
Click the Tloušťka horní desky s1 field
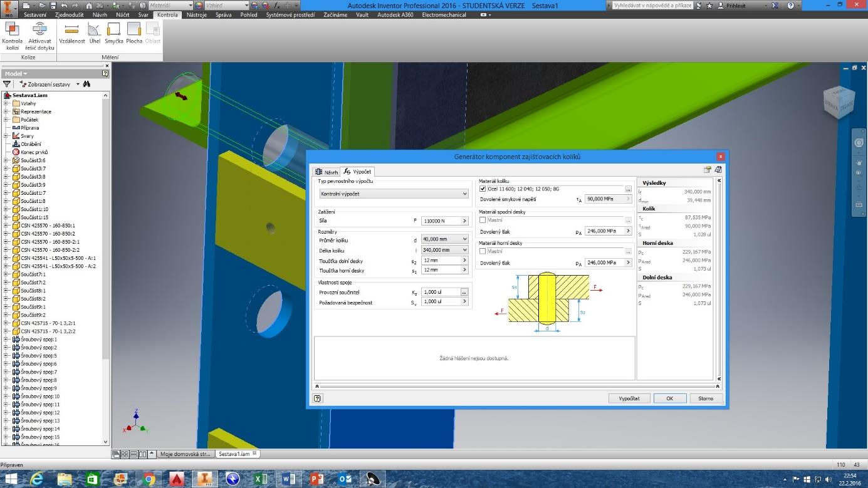441,270
